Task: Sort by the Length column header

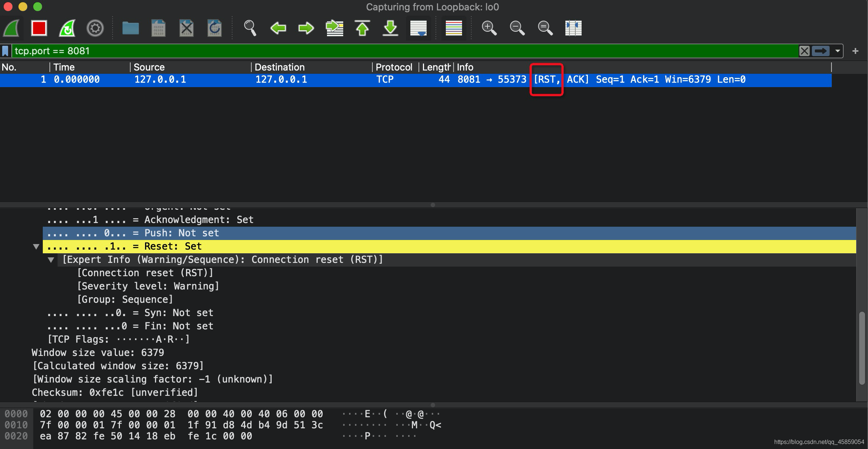Action: point(436,67)
